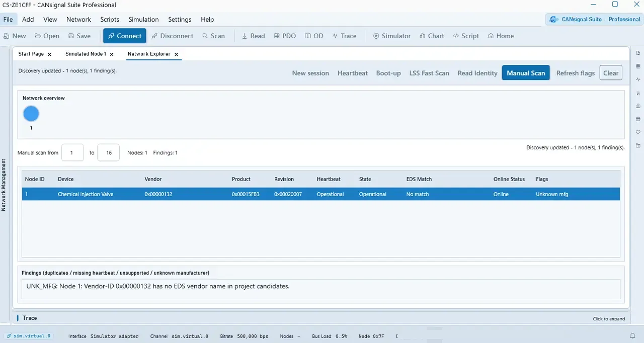Click the folder icon in right sidebar

[x=638, y=145]
